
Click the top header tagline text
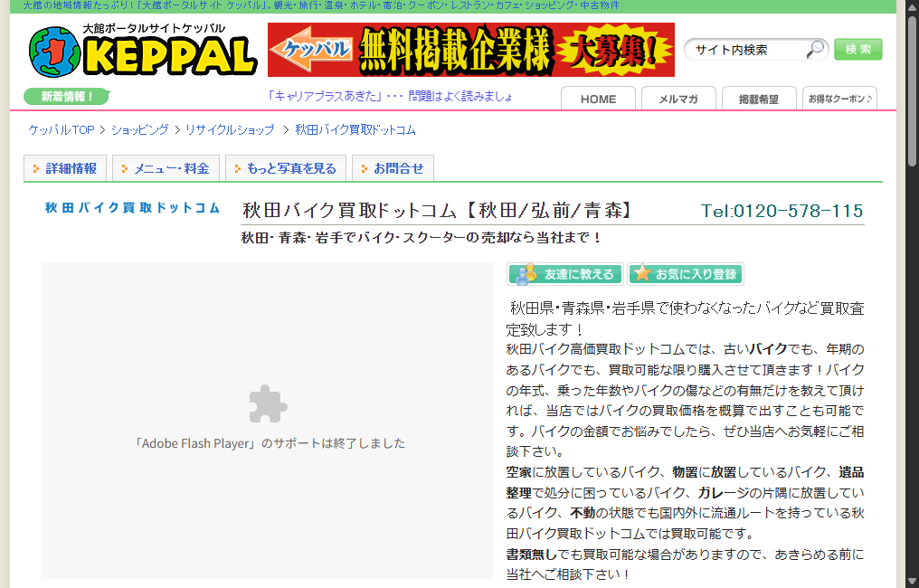click(x=321, y=5)
